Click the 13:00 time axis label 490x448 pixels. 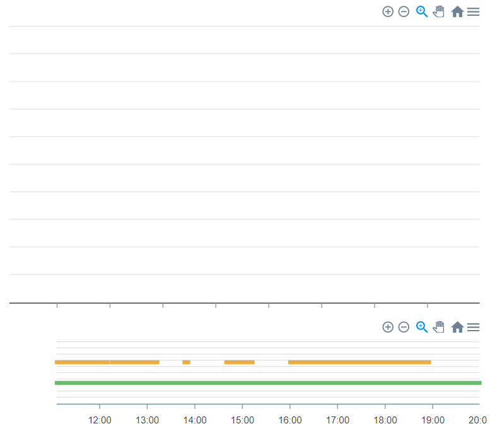(147, 420)
